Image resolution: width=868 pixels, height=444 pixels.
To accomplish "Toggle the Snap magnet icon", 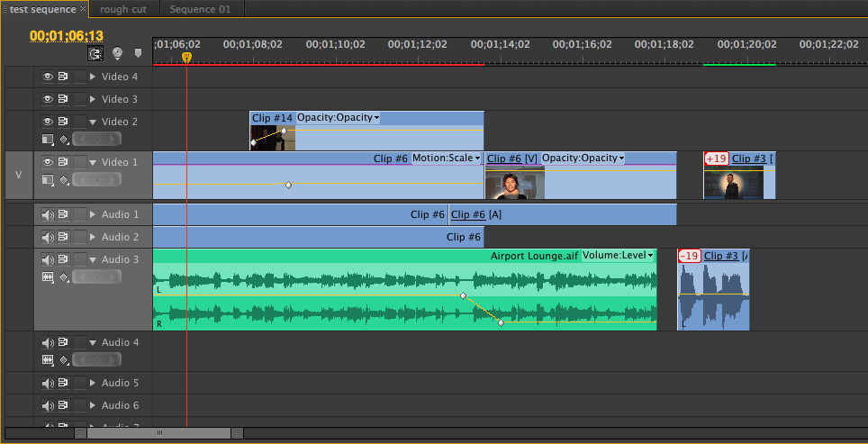I will click(x=95, y=53).
